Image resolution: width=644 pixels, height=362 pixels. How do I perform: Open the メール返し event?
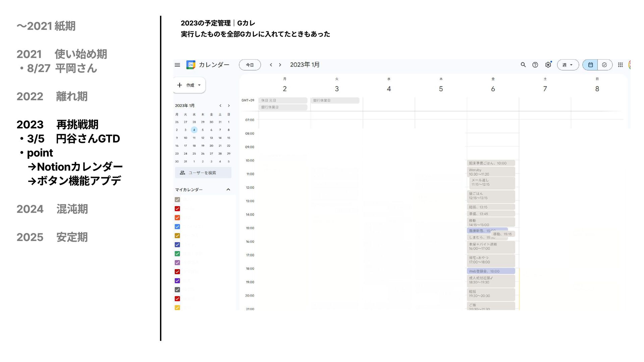point(492,183)
